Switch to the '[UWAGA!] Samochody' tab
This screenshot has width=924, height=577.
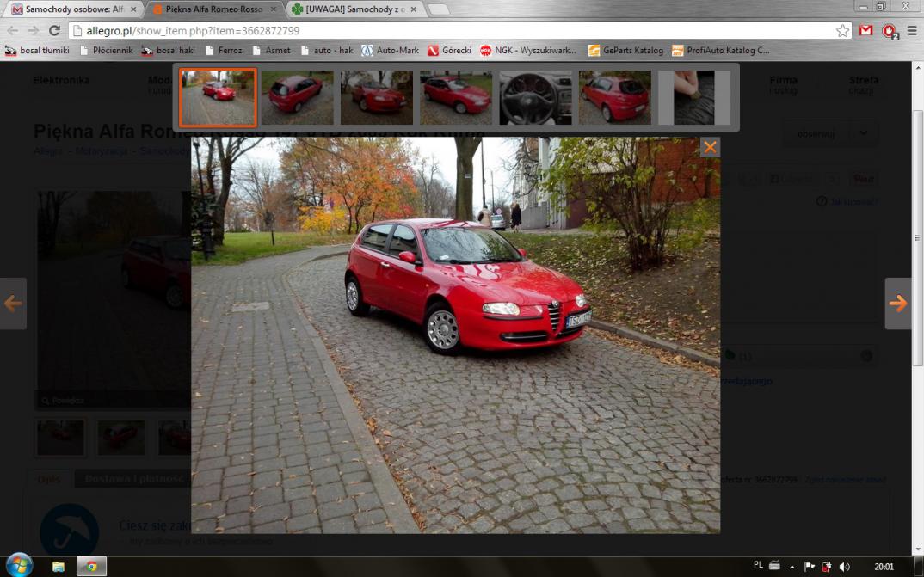(353, 9)
